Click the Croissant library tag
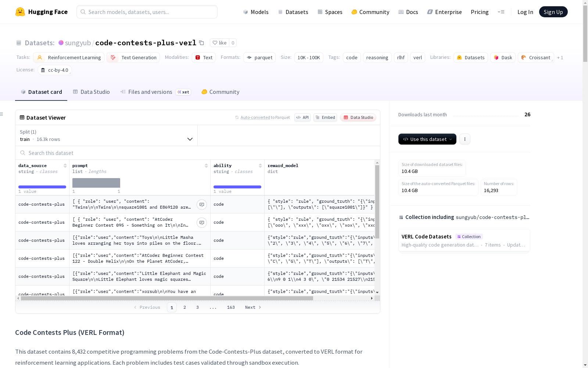Screen dimensions: 588x368 pyautogui.click(x=536, y=57)
